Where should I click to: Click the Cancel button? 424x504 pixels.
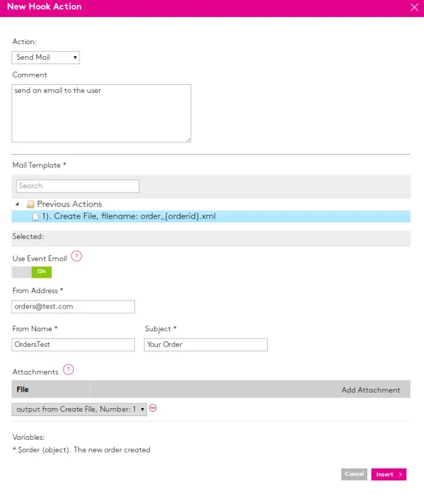pos(354,474)
